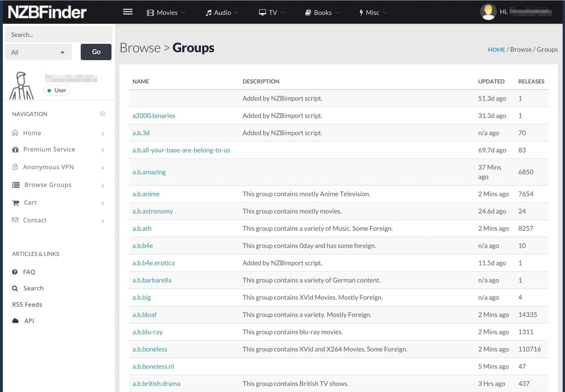Click the Browse Groups list icon
The image size is (565, 392).
pos(15,185)
